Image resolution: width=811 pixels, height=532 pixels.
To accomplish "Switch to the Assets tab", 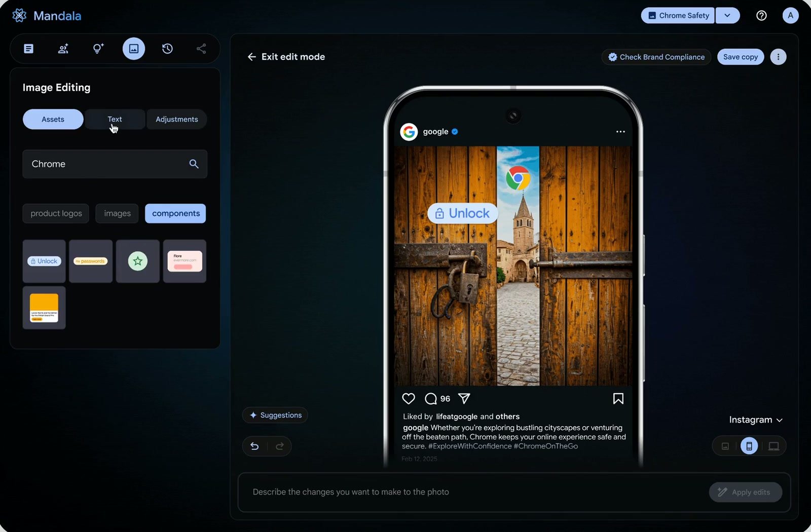I will point(53,120).
